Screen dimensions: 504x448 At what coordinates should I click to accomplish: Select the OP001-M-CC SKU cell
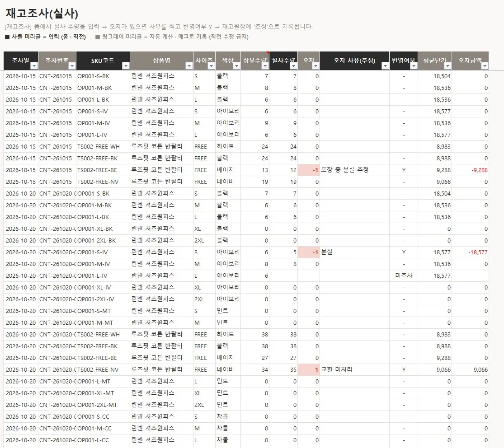103,429
